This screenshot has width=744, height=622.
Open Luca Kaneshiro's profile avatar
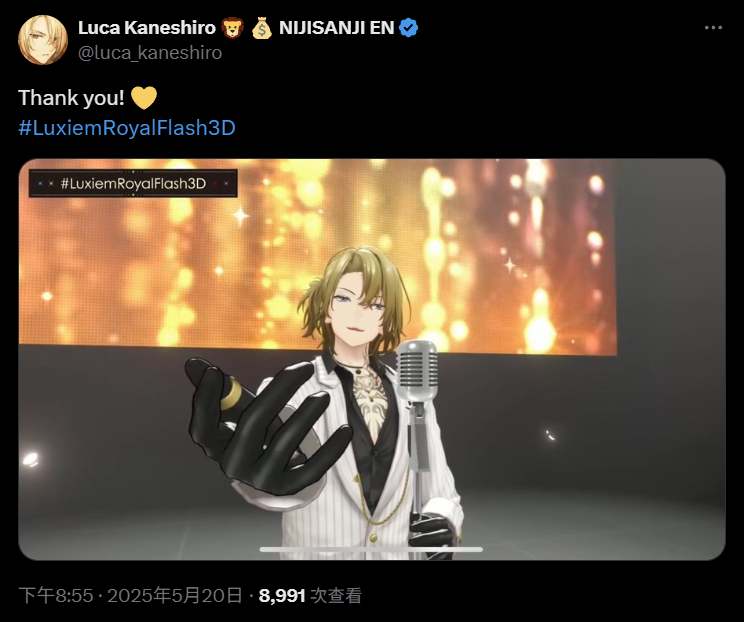point(43,40)
